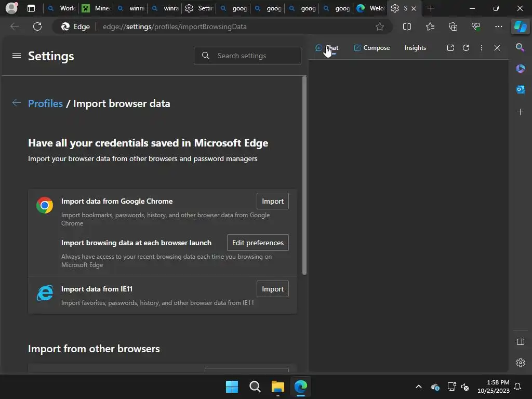Close the Copilot side pane

497,48
